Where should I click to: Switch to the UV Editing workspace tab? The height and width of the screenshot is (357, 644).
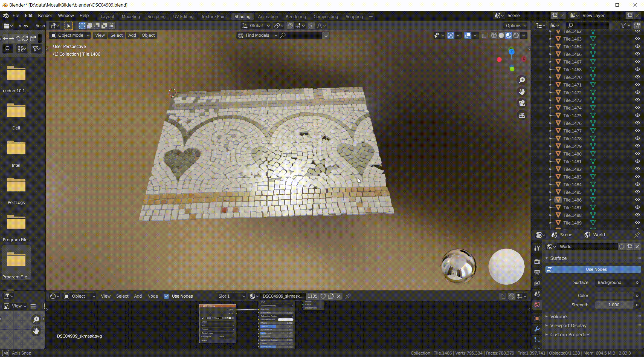click(183, 16)
